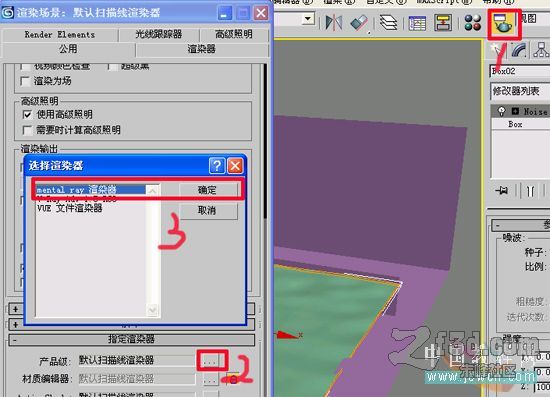Select VUE 文件渲染器 in list
This screenshot has height=397, width=550.
coord(69,208)
